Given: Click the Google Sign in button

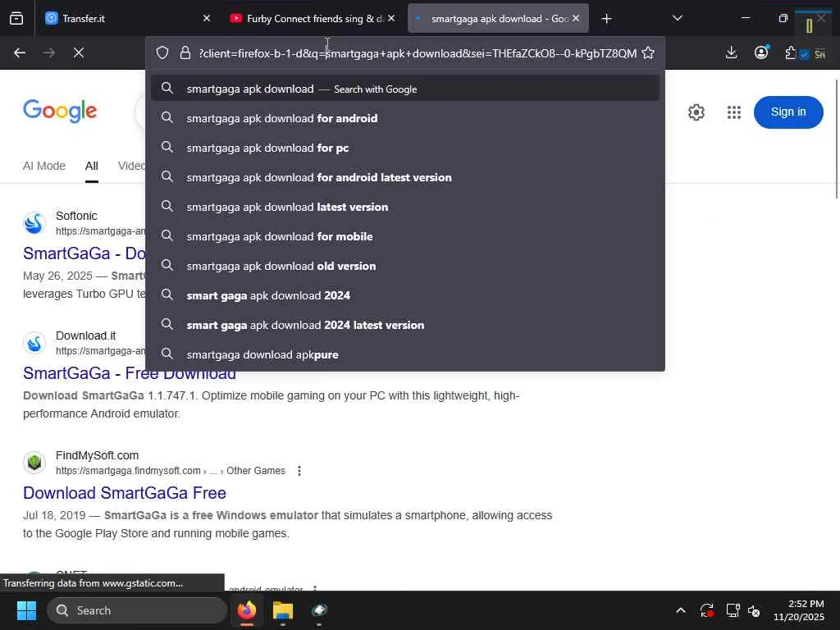Looking at the screenshot, I should [x=788, y=112].
